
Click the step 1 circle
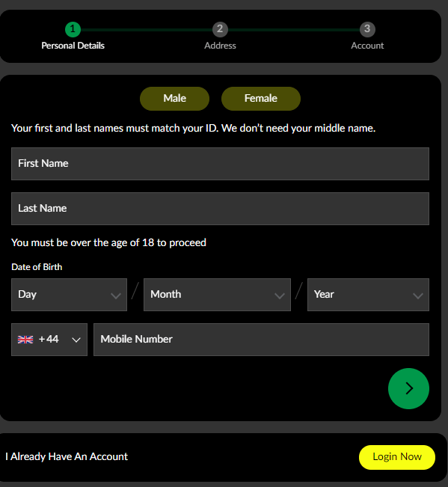[x=73, y=29]
